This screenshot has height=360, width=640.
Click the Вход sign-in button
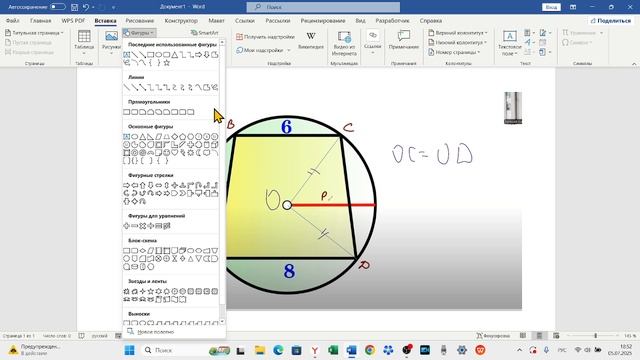click(x=551, y=7)
